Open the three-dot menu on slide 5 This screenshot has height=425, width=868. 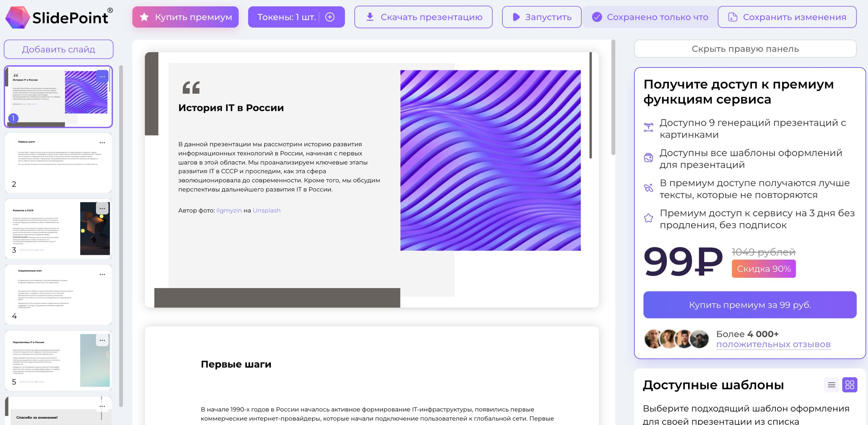[102, 340]
